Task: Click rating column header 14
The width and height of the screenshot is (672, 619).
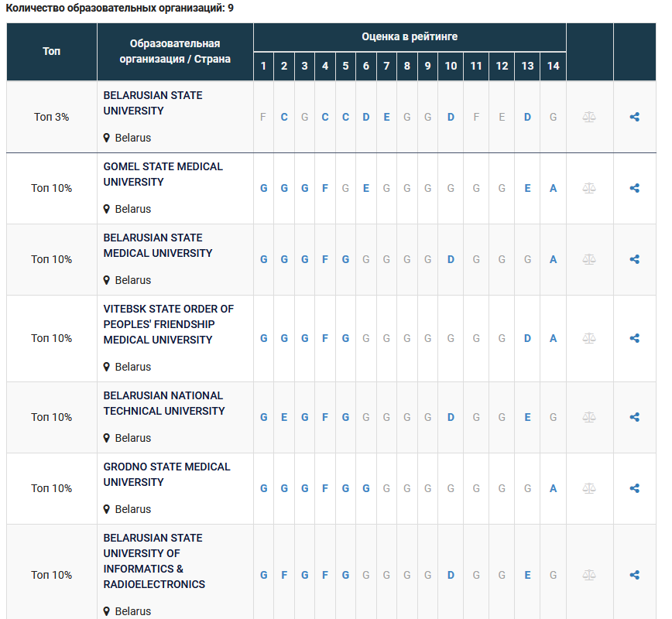Action: point(553,66)
